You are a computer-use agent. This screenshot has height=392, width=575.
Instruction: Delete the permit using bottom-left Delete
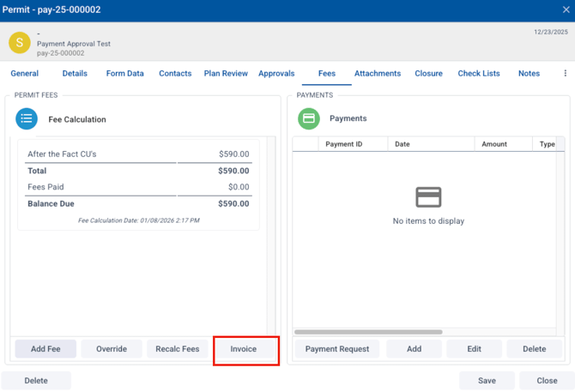(36, 381)
